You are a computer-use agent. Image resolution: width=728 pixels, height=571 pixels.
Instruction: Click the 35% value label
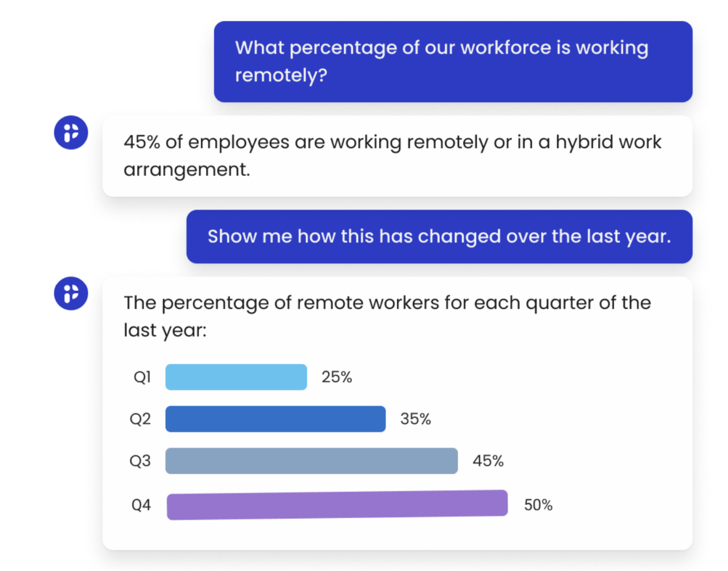click(x=415, y=419)
